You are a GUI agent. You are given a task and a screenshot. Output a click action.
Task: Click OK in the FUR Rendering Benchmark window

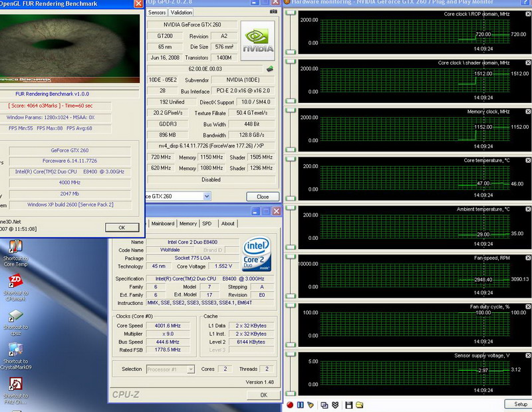click(x=122, y=227)
